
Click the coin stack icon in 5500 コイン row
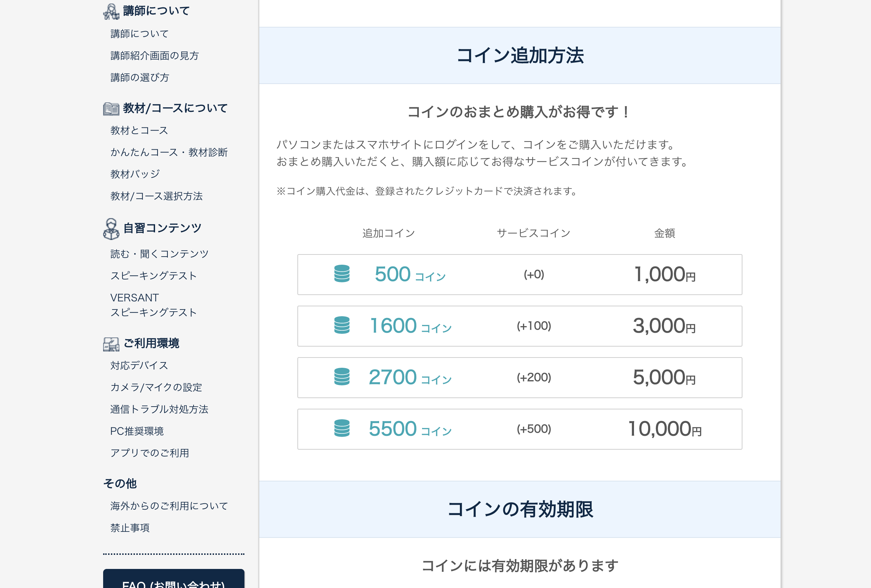click(x=342, y=428)
